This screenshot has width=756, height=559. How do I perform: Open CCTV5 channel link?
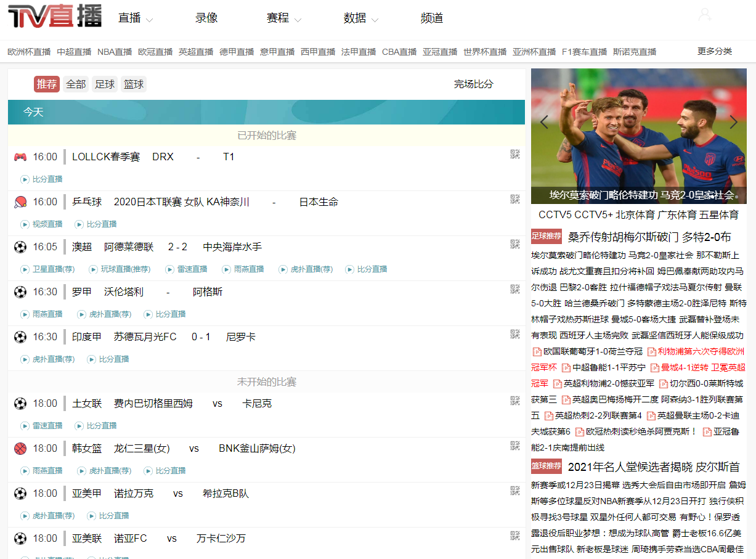coord(555,215)
